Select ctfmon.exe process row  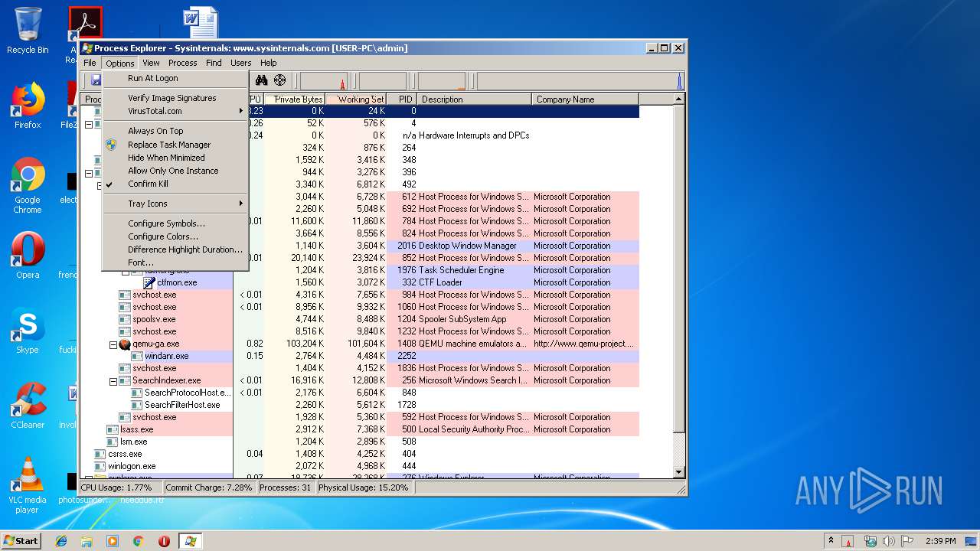tap(360, 282)
